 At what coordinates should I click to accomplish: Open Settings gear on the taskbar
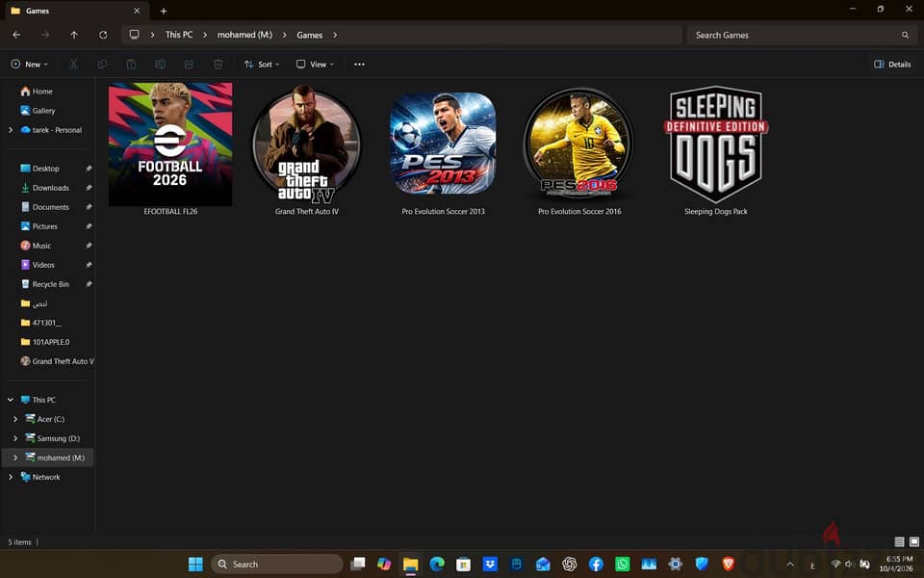point(676,565)
